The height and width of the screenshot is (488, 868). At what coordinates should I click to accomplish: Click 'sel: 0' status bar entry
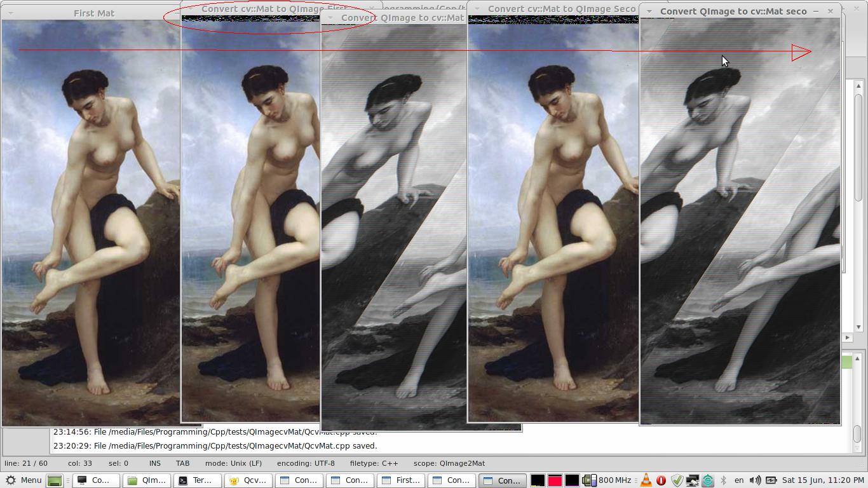coord(118,463)
